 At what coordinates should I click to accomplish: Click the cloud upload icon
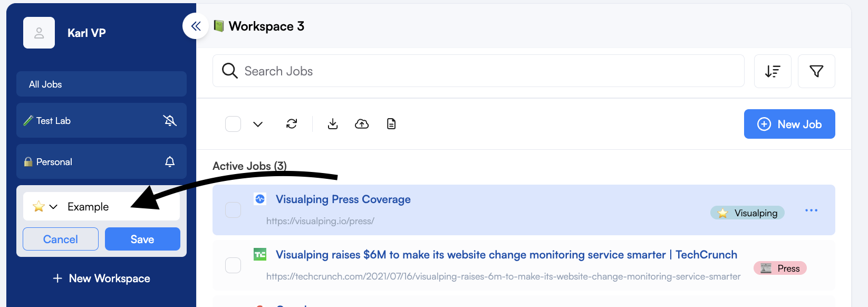coord(362,123)
